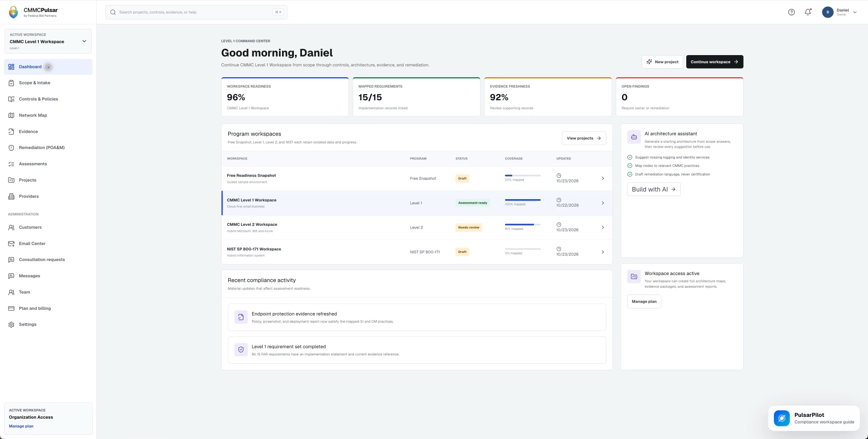Click the Continue workspace button

[715, 62]
